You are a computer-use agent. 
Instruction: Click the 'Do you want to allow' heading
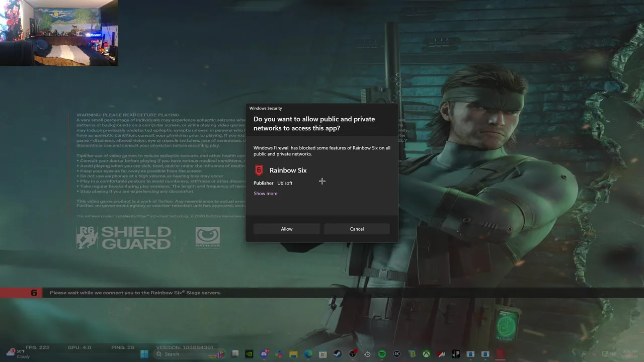[x=314, y=124]
